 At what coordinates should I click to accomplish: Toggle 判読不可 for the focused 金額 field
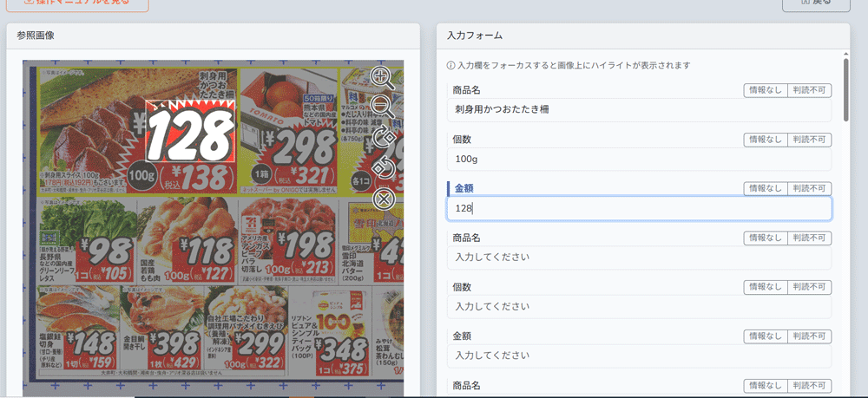click(x=809, y=188)
